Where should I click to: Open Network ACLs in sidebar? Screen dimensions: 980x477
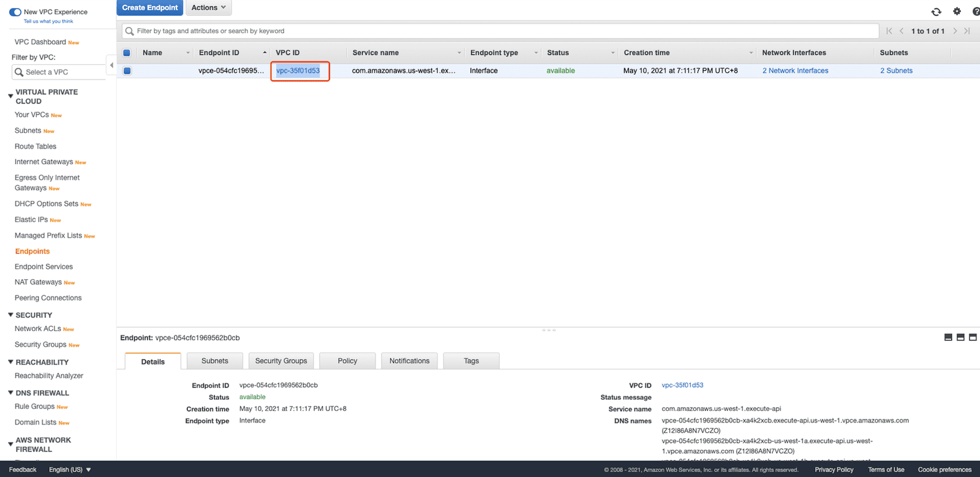coord(38,328)
